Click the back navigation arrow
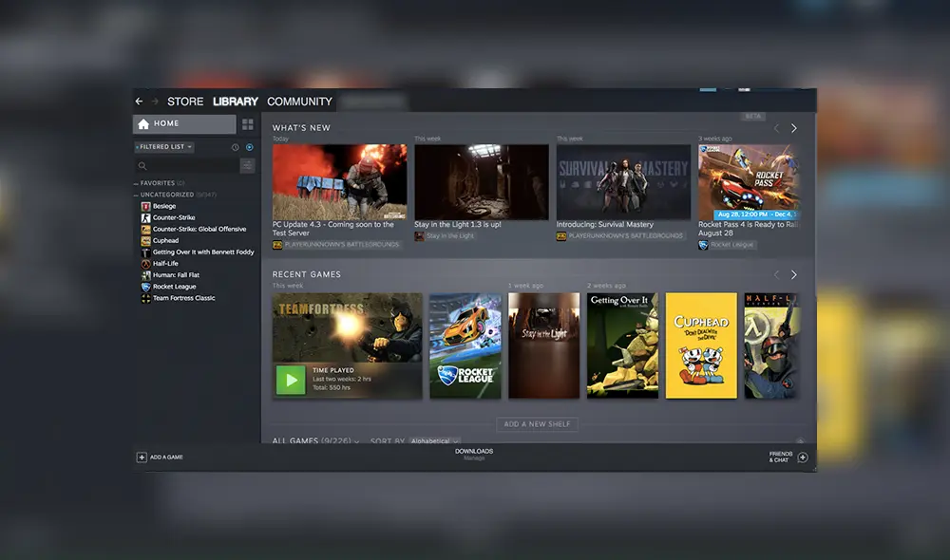950x560 pixels. coord(139,101)
